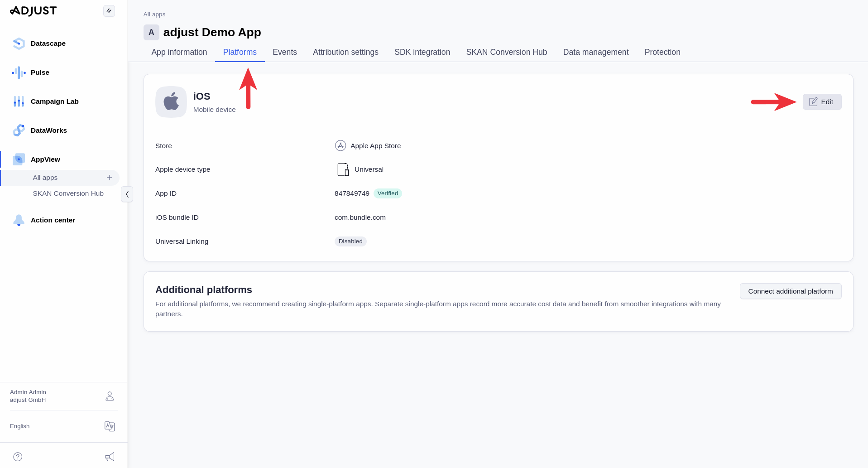Open Pulse from the sidebar

point(40,72)
